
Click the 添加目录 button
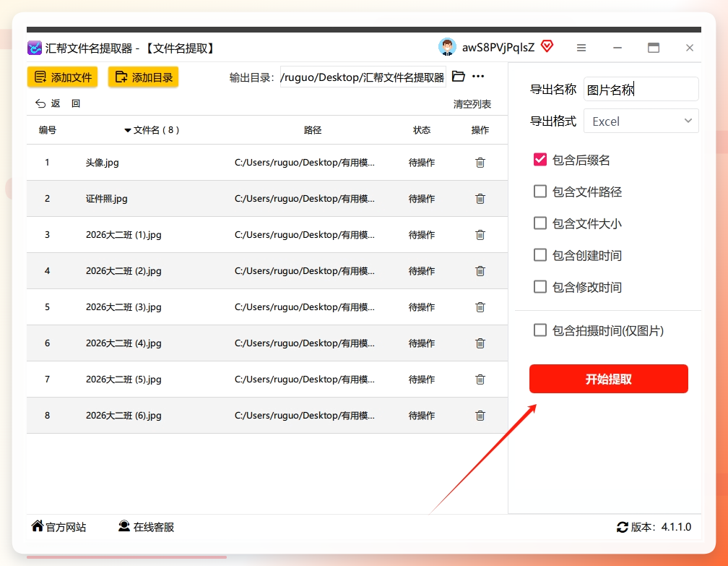click(144, 77)
